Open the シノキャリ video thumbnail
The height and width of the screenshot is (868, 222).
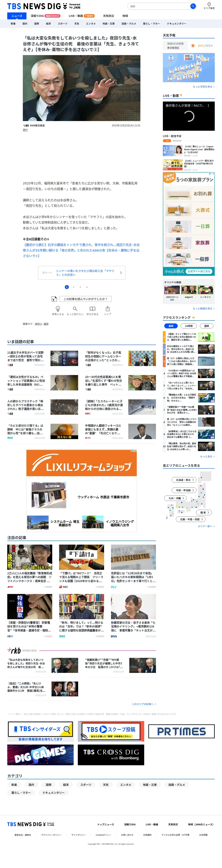[x=205, y=290]
